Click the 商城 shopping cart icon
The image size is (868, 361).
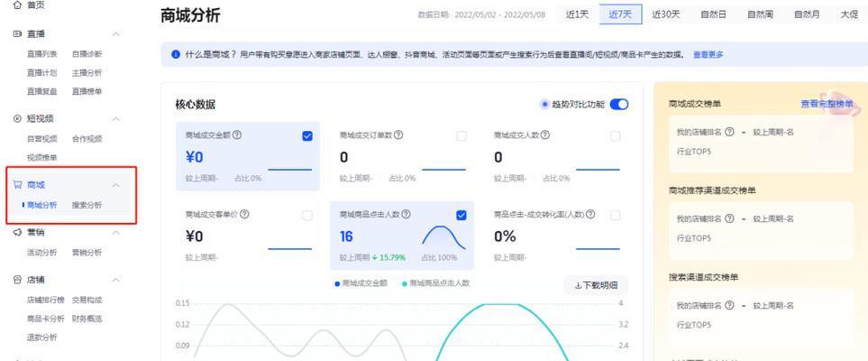pyautogui.click(x=17, y=185)
